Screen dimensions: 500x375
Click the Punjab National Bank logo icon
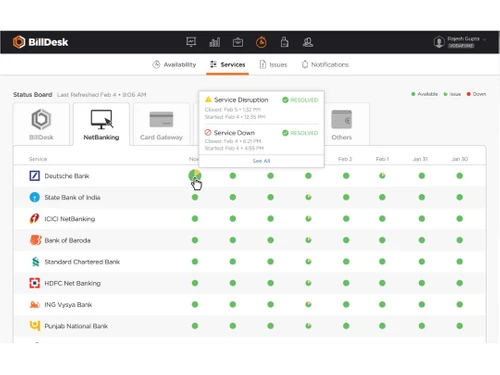point(35,325)
